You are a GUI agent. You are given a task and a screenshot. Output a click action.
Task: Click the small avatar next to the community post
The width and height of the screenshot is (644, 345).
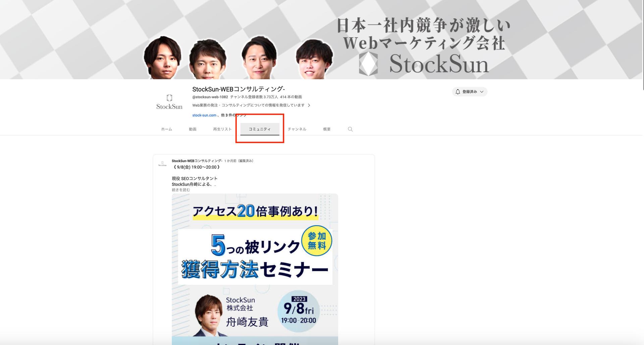[163, 163]
